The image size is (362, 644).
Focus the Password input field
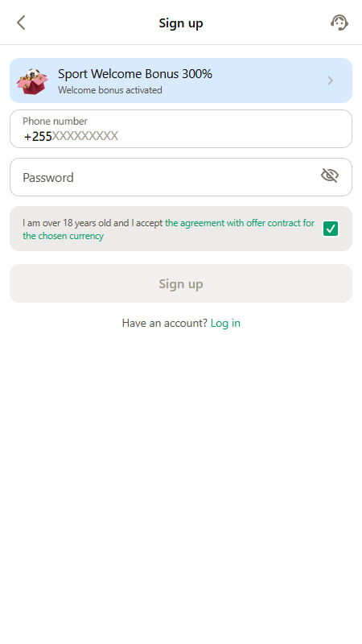point(181,177)
